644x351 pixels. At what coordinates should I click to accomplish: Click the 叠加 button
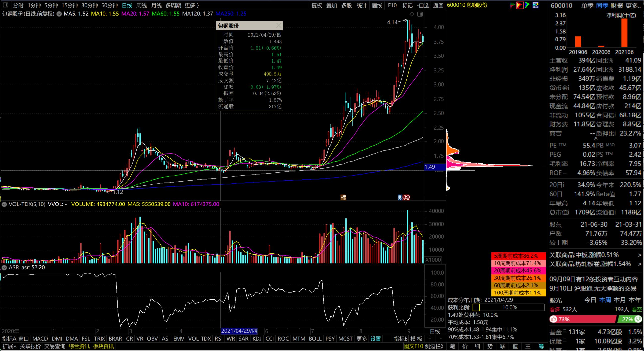click(332, 5)
